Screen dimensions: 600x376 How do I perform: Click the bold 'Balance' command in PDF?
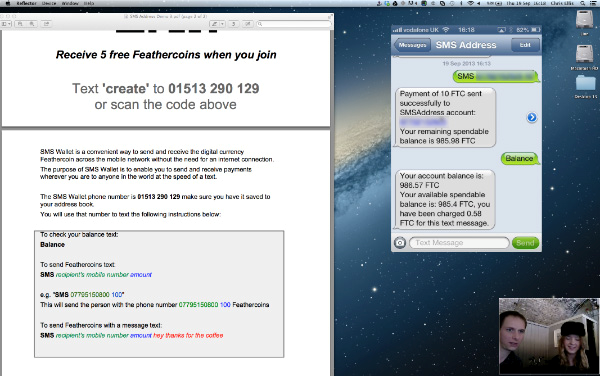point(52,244)
